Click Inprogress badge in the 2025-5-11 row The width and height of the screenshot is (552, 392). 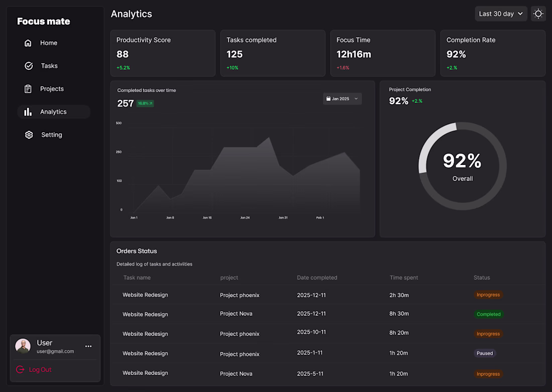pyautogui.click(x=488, y=374)
